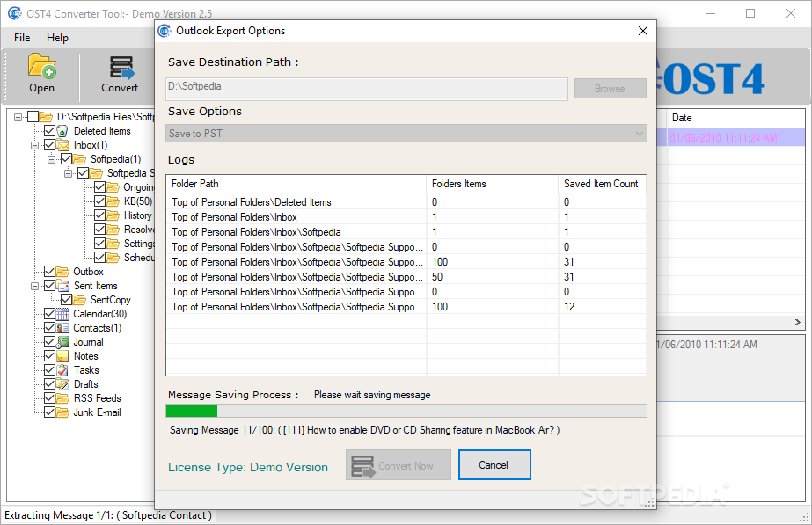Click the RSS Feeds folder icon
The width and height of the screenshot is (812, 525).
tap(62, 398)
